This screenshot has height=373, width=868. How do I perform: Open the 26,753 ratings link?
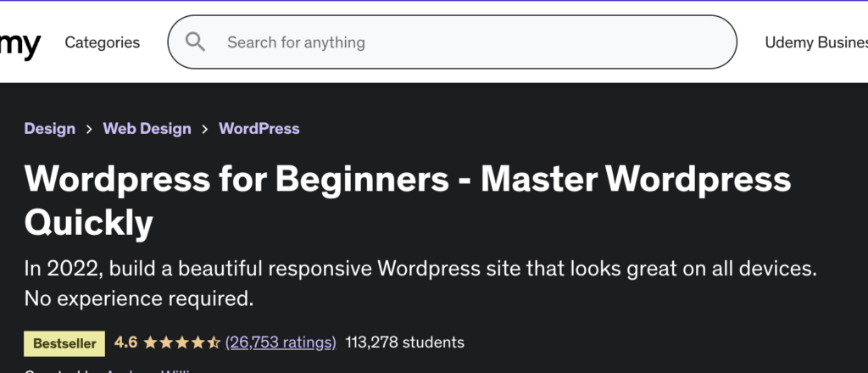pos(281,342)
